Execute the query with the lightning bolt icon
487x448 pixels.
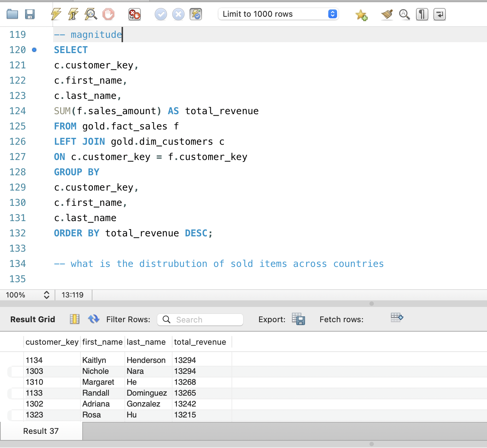click(56, 15)
